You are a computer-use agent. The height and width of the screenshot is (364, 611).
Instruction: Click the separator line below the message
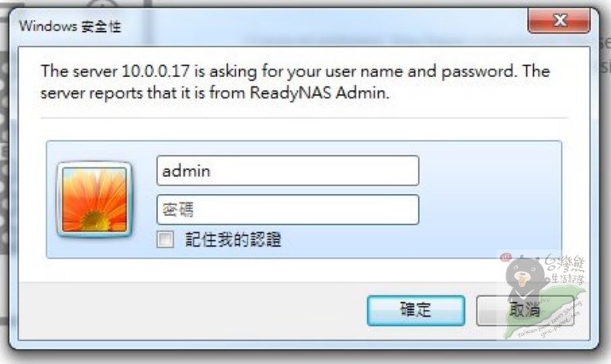304,118
